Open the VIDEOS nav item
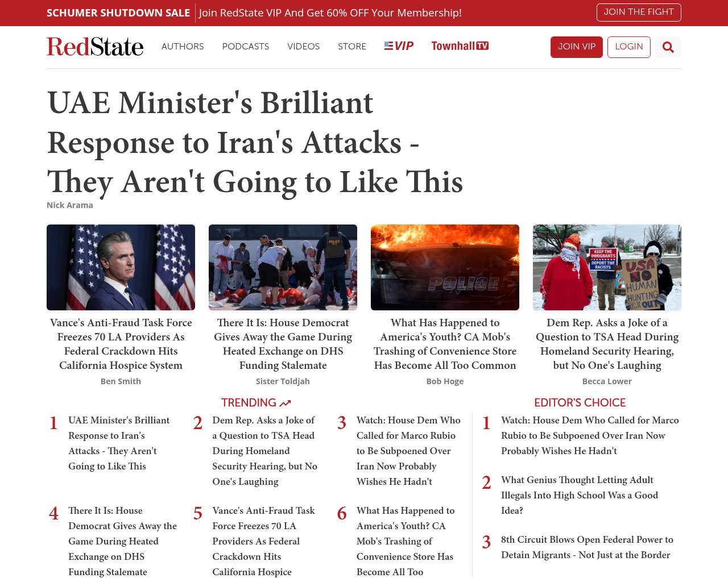728x582 pixels. point(303,47)
